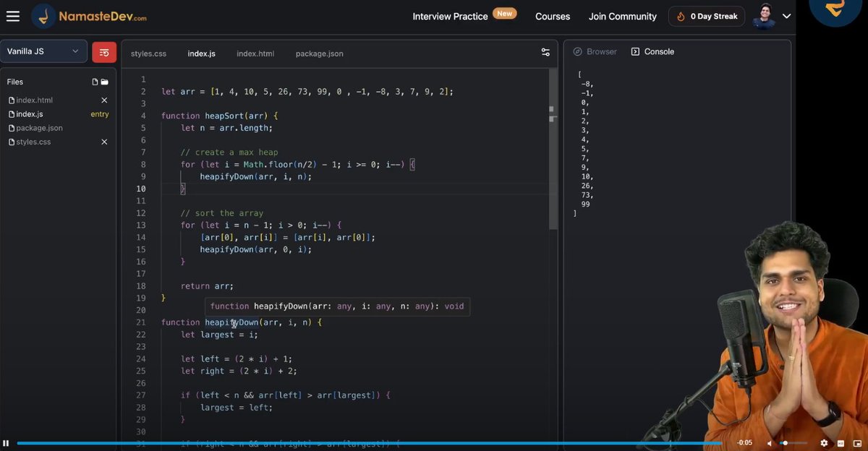Switch to the package.json editor tab
868x451 pixels.
(x=319, y=53)
